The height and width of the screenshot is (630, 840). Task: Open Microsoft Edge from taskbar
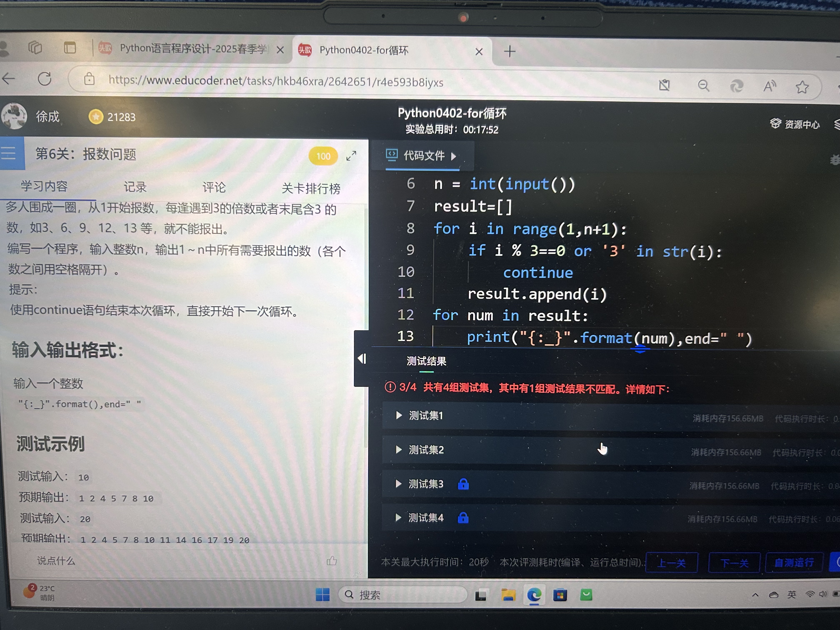[x=534, y=595]
